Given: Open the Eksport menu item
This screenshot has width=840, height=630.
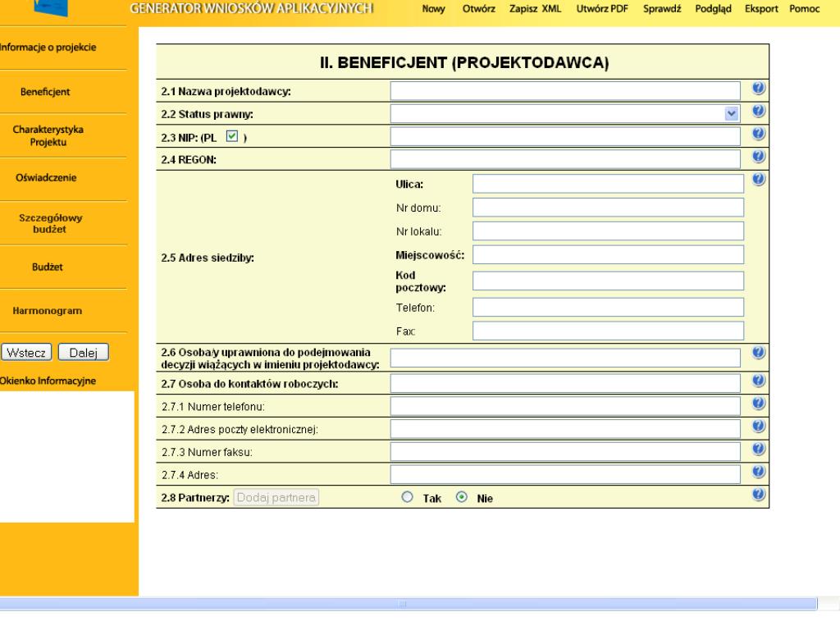Looking at the screenshot, I should (x=761, y=9).
